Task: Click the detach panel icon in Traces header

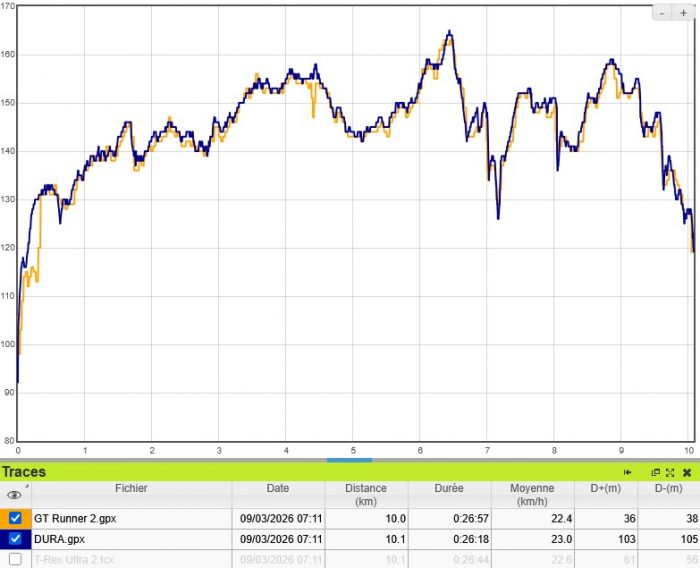Action: tap(656, 472)
